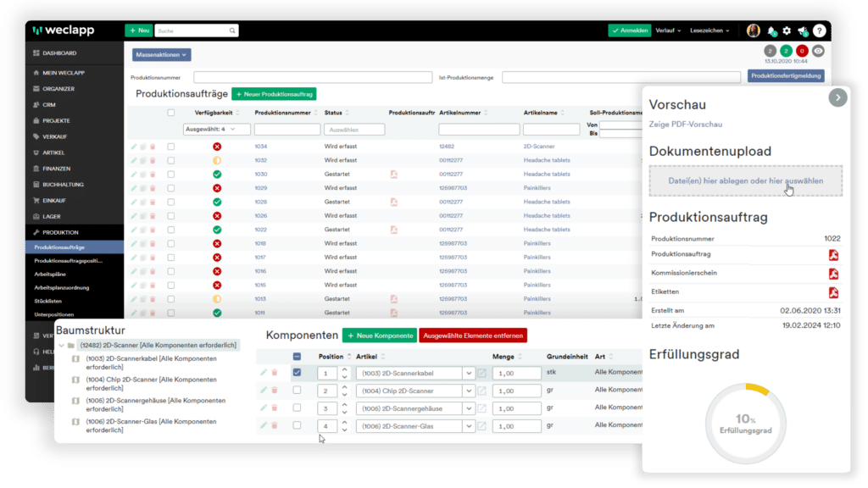
Task: Collapse the 2D-Scanner tree root node
Action: click(x=61, y=346)
